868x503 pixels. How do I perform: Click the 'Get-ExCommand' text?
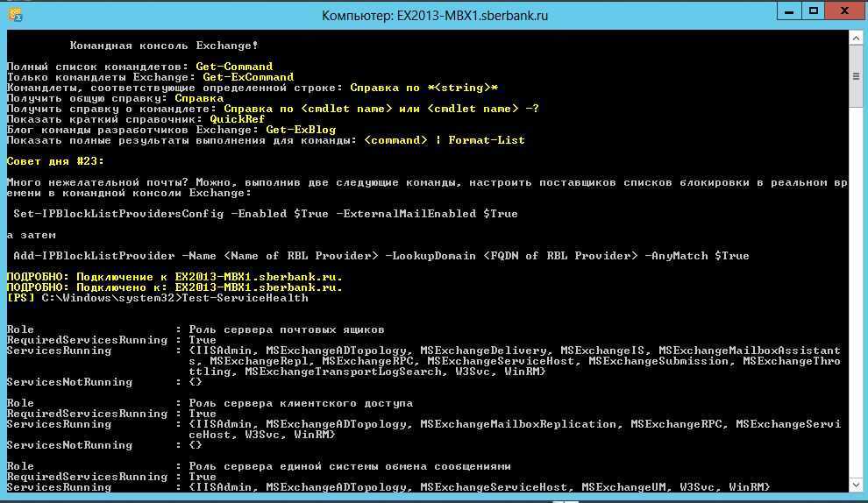pyautogui.click(x=248, y=77)
